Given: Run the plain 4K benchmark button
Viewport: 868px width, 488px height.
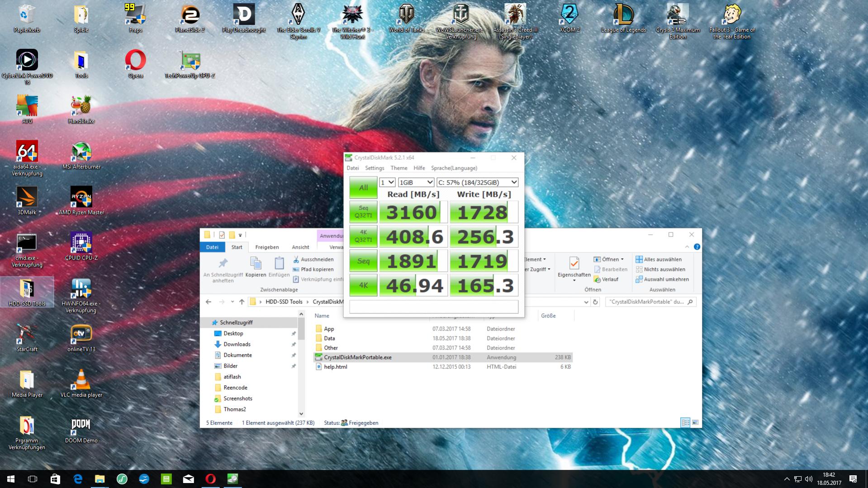Looking at the screenshot, I should (363, 285).
